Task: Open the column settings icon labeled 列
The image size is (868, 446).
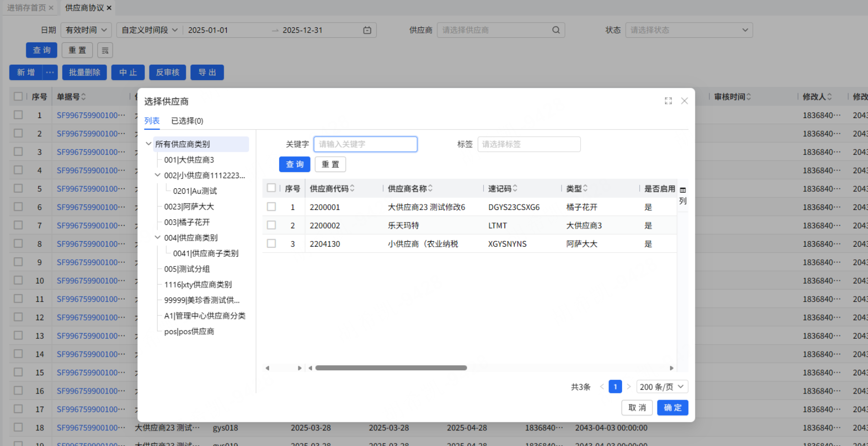Action: point(683,196)
